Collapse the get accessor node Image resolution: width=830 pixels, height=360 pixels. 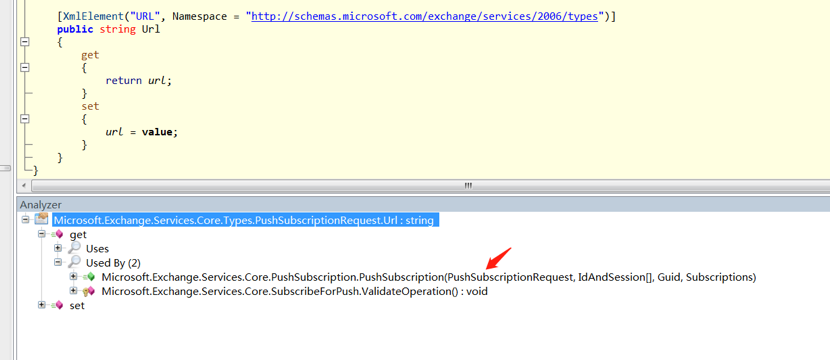(x=42, y=235)
